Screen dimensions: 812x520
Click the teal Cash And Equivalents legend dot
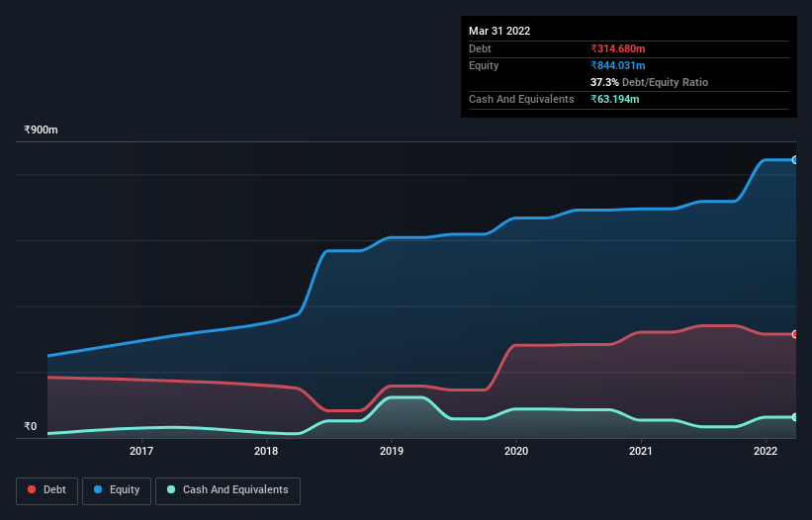pyautogui.click(x=171, y=489)
